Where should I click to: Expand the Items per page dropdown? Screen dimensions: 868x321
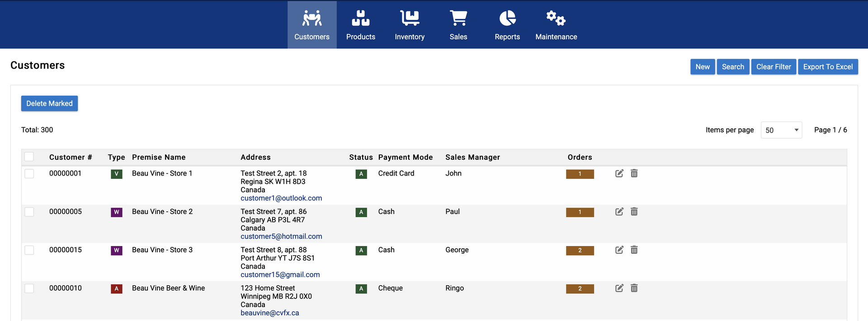781,130
